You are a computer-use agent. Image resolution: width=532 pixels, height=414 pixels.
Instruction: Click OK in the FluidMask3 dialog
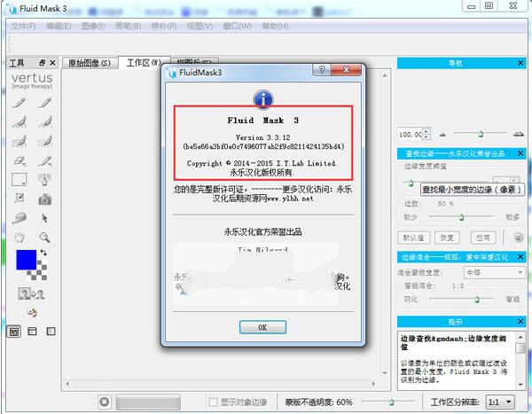pos(262,327)
